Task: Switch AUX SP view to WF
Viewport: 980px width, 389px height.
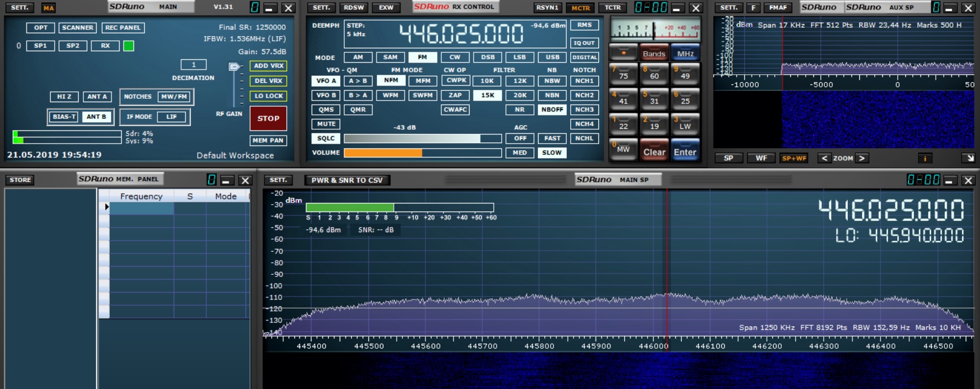Action: pyautogui.click(x=761, y=158)
